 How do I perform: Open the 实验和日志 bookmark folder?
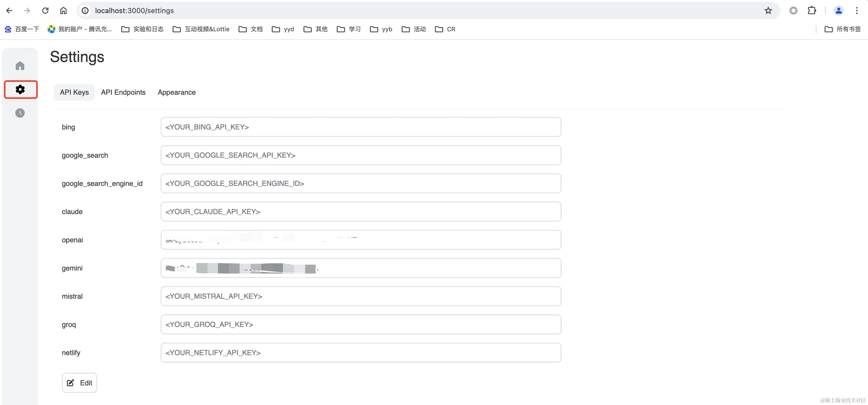tap(143, 29)
